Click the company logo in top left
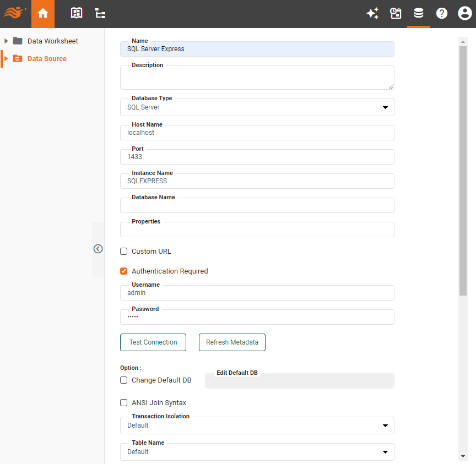The width and height of the screenshot is (476, 464). 14,13
